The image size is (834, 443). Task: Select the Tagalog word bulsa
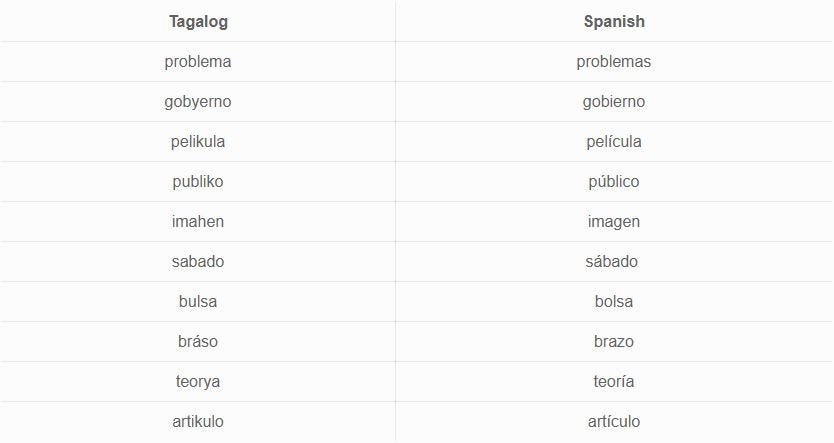pyautogui.click(x=198, y=302)
